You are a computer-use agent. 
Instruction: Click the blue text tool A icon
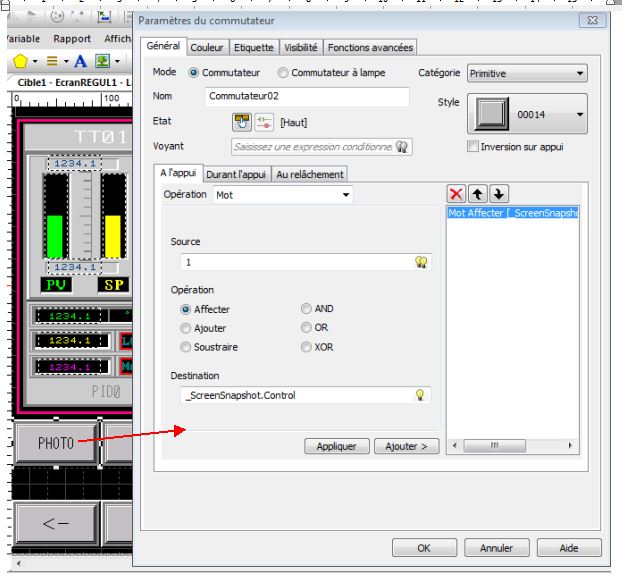[x=81, y=61]
